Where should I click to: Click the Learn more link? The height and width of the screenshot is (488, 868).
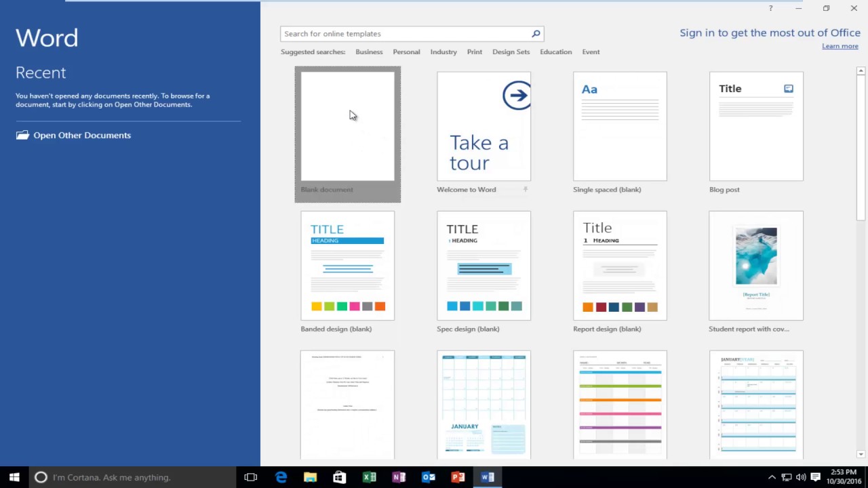[840, 46]
